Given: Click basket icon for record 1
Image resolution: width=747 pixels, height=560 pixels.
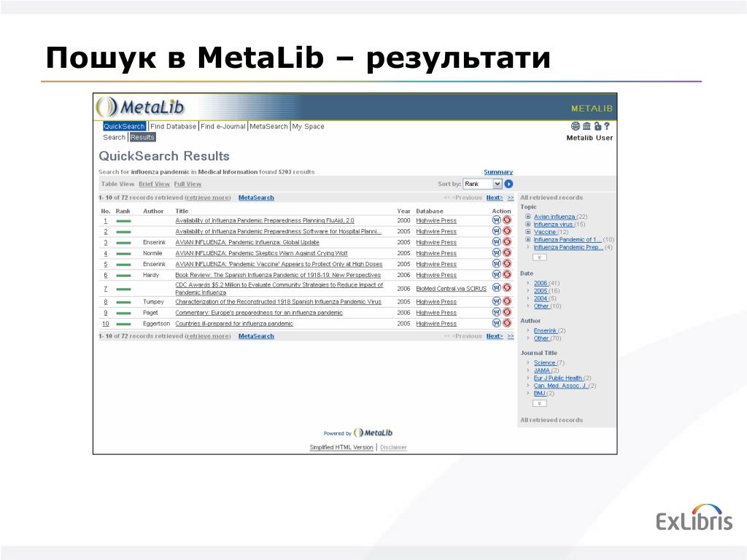Looking at the screenshot, I should click(x=496, y=220).
